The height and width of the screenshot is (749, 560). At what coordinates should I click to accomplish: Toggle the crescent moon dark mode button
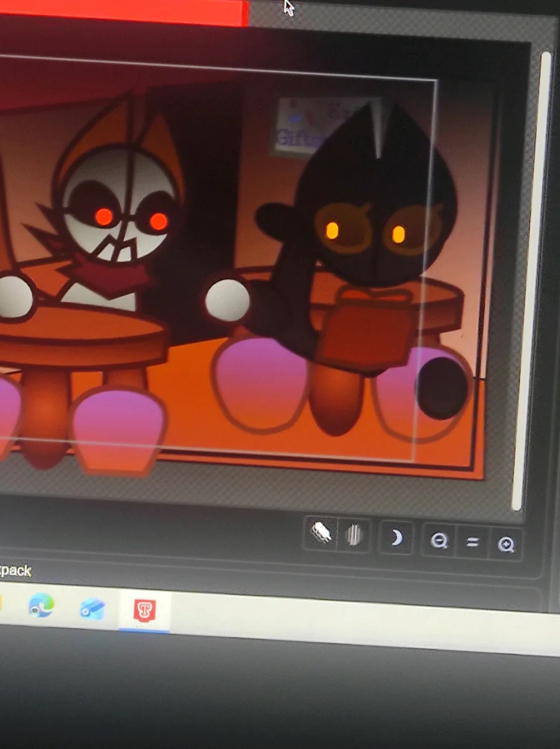coord(396,537)
